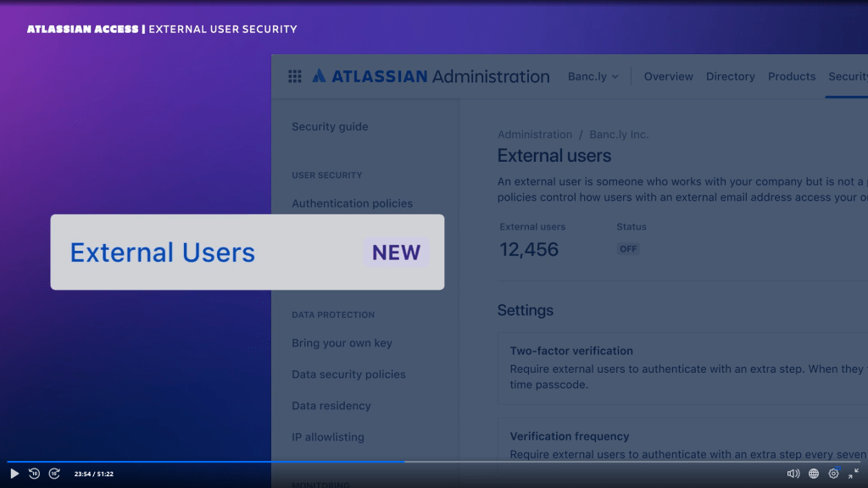Switch to the Directory tab
The height and width of the screenshot is (488, 868).
tap(730, 76)
